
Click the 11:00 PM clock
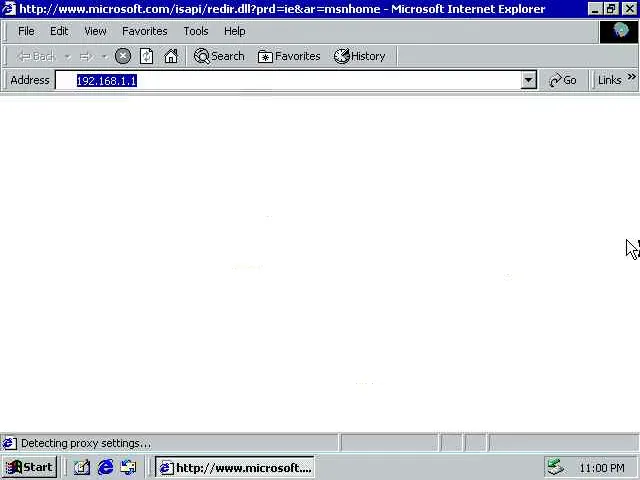coord(602,468)
